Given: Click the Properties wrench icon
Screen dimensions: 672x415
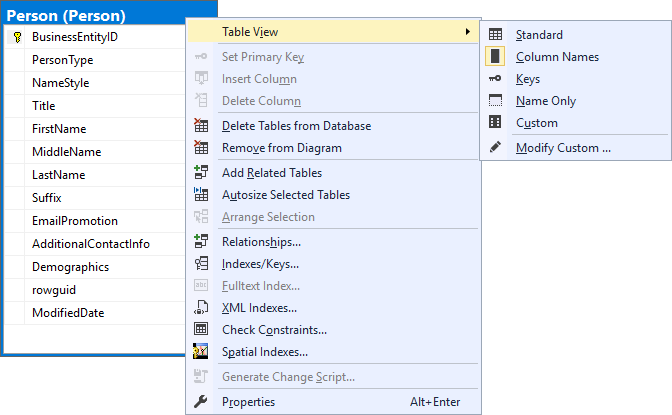Looking at the screenshot, I should coord(201,402).
